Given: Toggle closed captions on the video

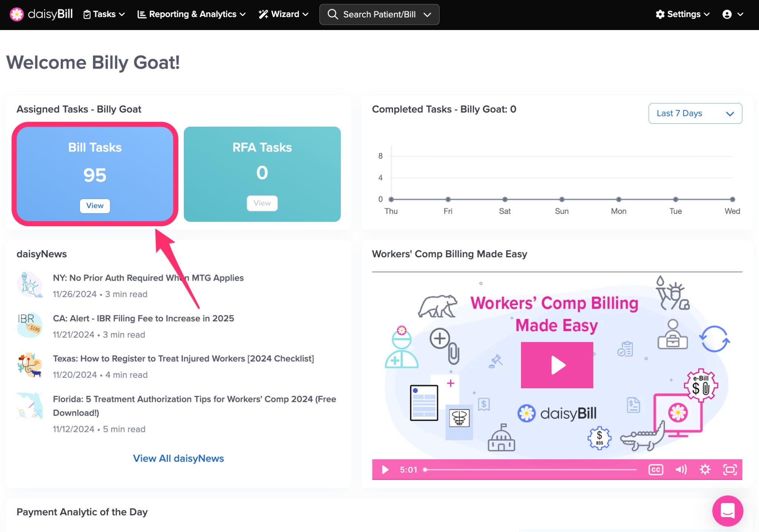Looking at the screenshot, I should 656,470.
